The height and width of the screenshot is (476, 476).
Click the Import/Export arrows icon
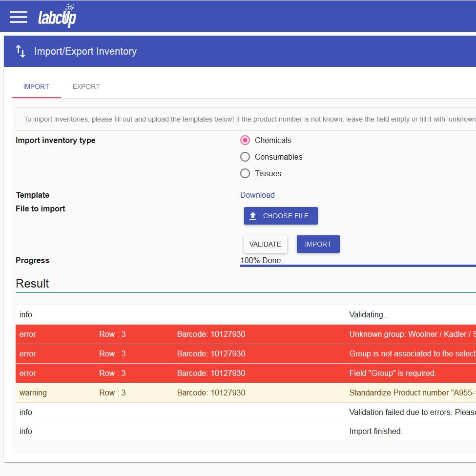pyautogui.click(x=21, y=51)
